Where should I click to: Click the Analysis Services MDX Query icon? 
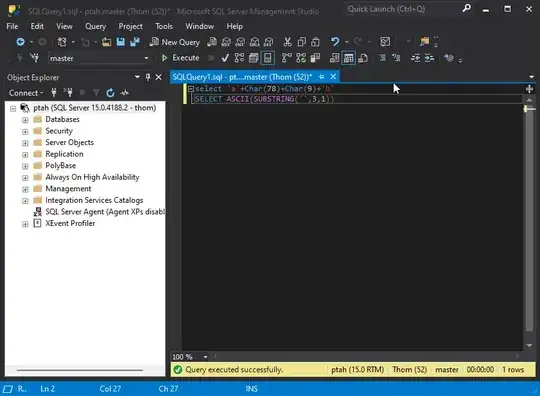coord(226,42)
